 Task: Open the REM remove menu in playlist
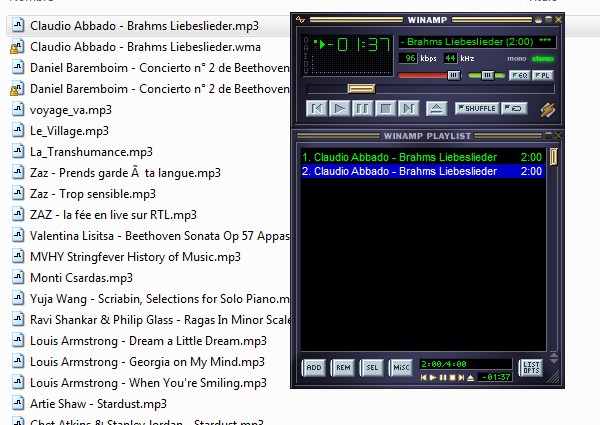pyautogui.click(x=343, y=368)
